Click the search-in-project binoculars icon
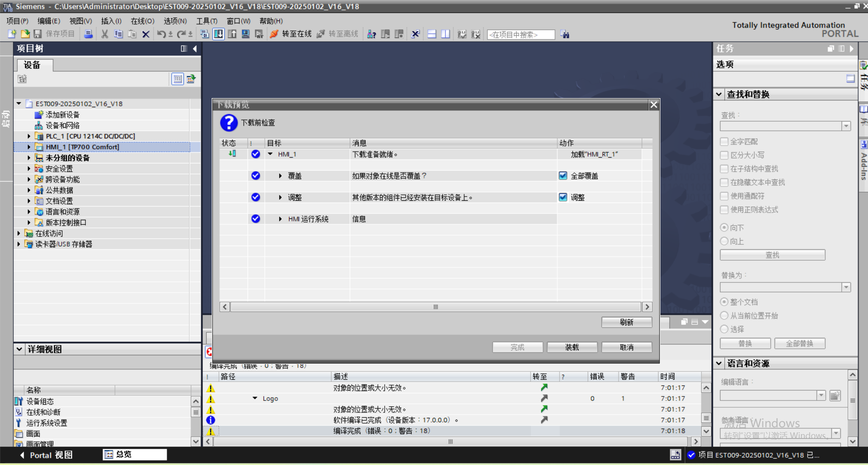Image resolution: width=868 pixels, height=465 pixels. coord(565,35)
